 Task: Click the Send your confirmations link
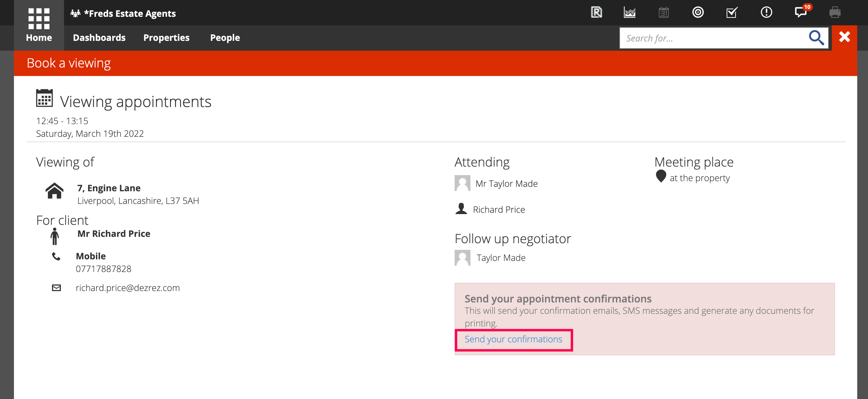513,339
